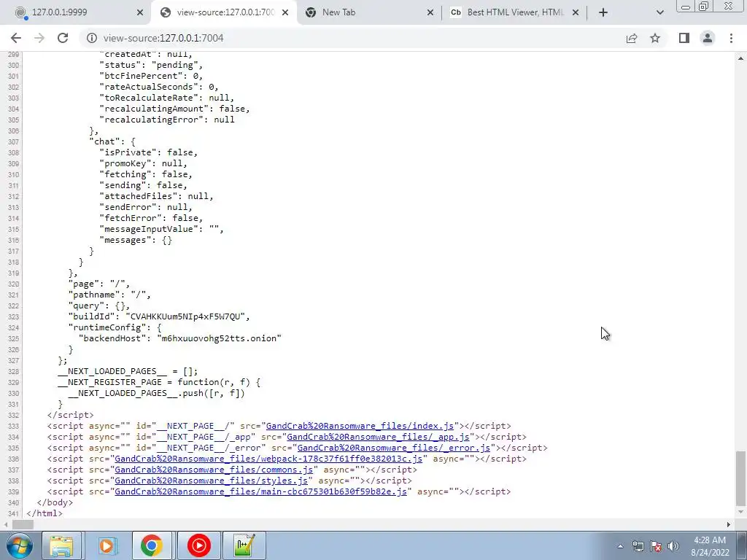Click the "isPrivate": false line
The image size is (747, 560).
pos(149,152)
